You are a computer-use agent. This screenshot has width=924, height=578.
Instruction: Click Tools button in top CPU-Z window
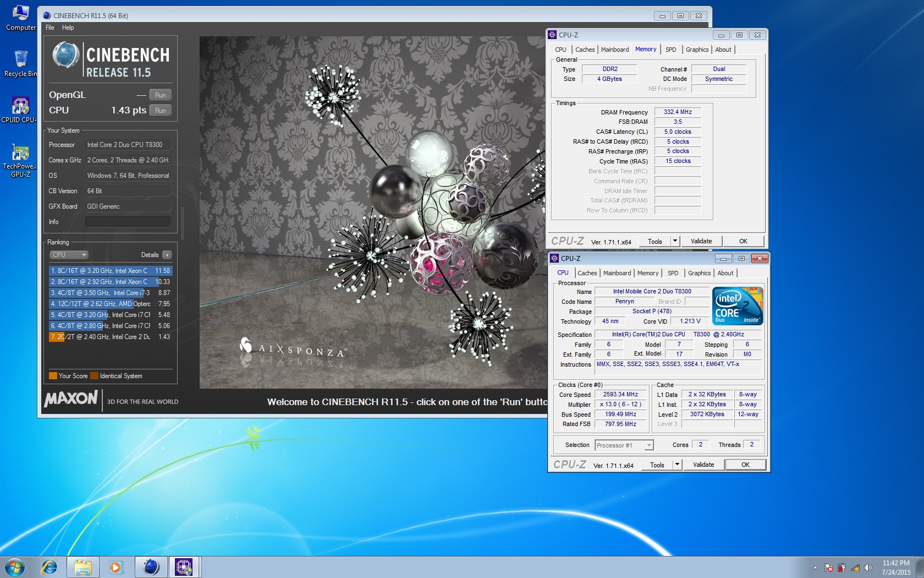click(655, 241)
